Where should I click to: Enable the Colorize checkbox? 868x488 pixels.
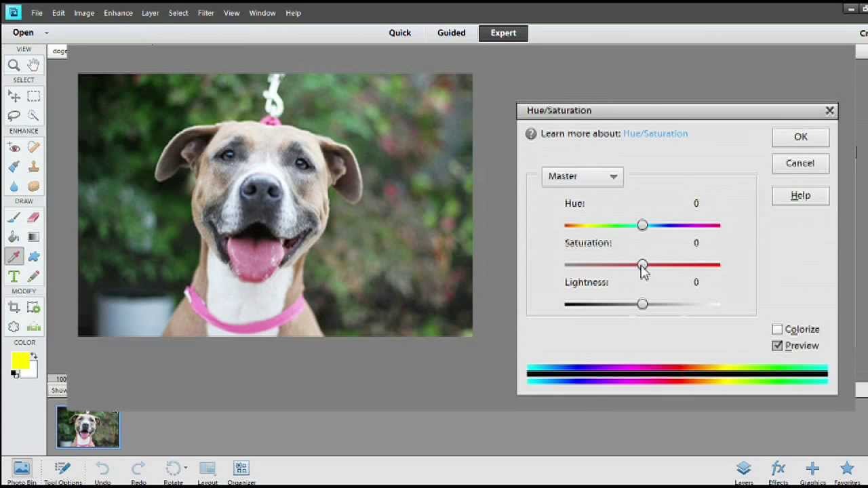(777, 329)
